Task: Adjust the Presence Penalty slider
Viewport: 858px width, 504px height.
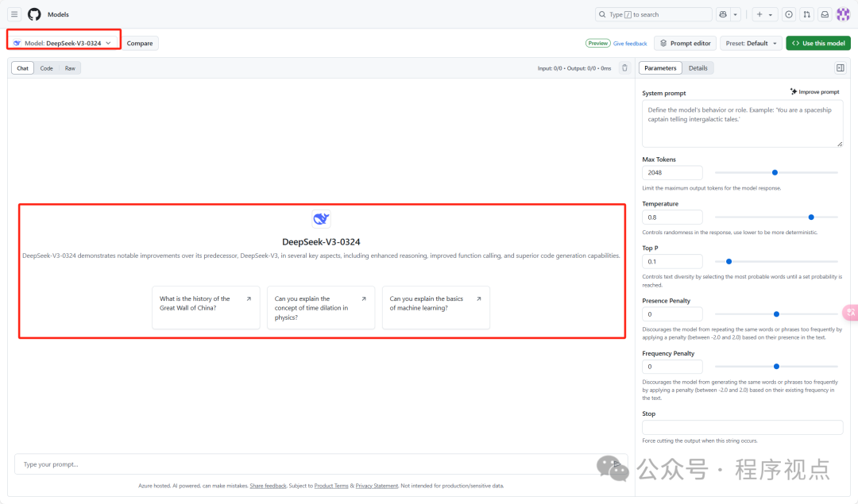Action: (776, 314)
